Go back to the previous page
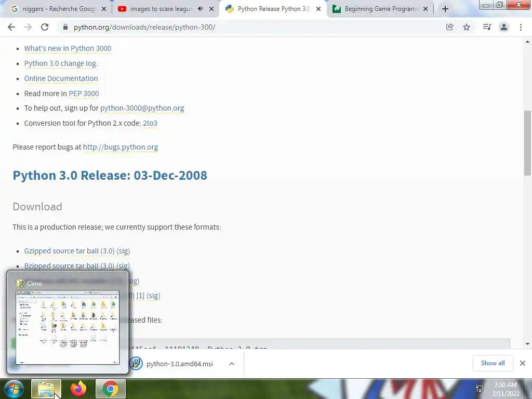532x399 pixels. [x=11, y=27]
